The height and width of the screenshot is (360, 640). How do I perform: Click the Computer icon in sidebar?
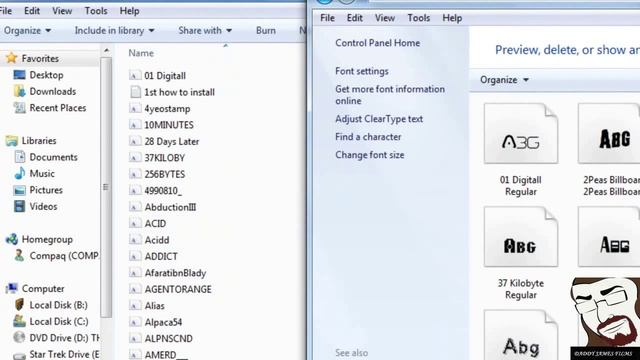11,289
